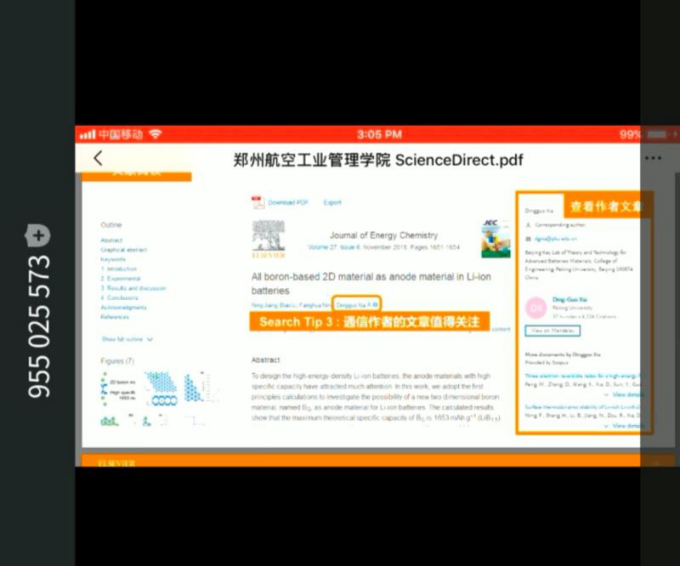The width and height of the screenshot is (680, 567).
Task: Go to 3 Results and discussion in the outline
Action: pos(133,288)
